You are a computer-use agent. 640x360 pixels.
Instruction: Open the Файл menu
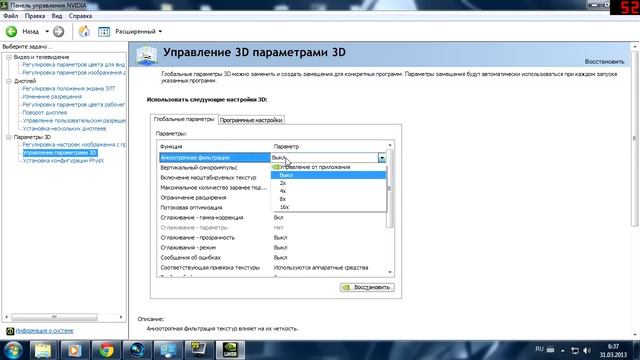(x=11, y=16)
